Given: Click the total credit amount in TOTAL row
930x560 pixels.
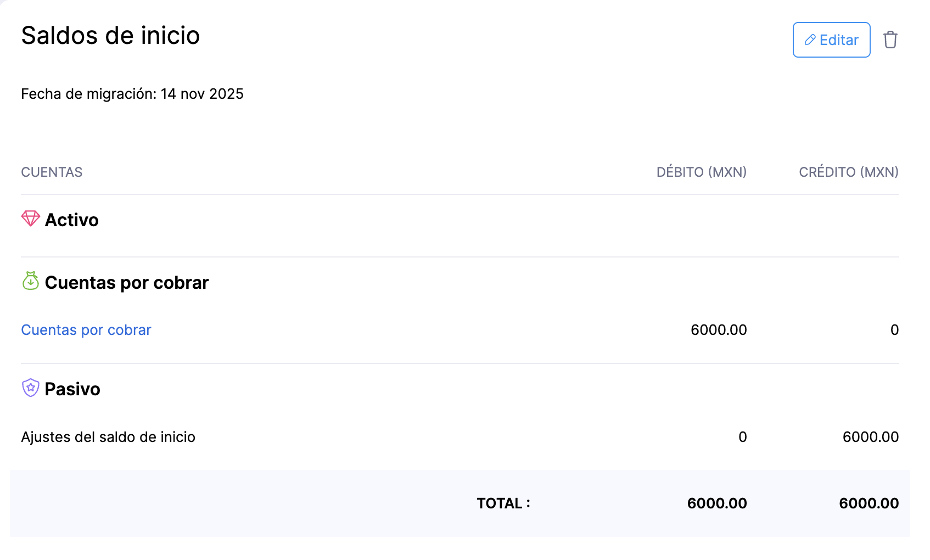Looking at the screenshot, I should click(869, 503).
